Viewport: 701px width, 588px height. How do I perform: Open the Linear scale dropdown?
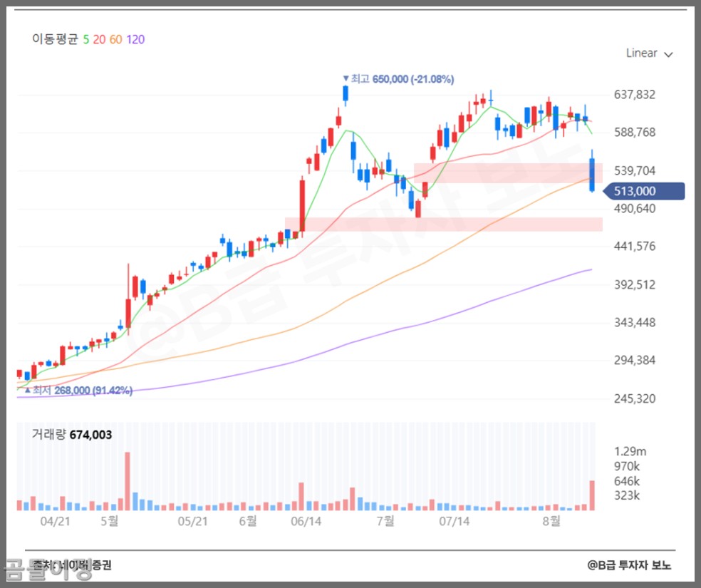(x=649, y=53)
